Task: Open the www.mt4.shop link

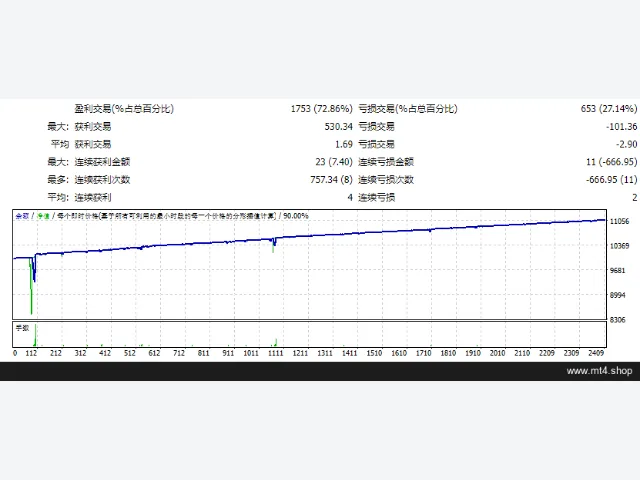Action: click(599, 371)
